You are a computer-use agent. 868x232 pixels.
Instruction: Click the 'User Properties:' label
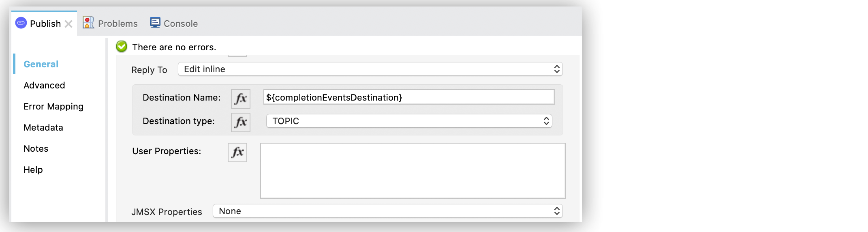coord(167,151)
